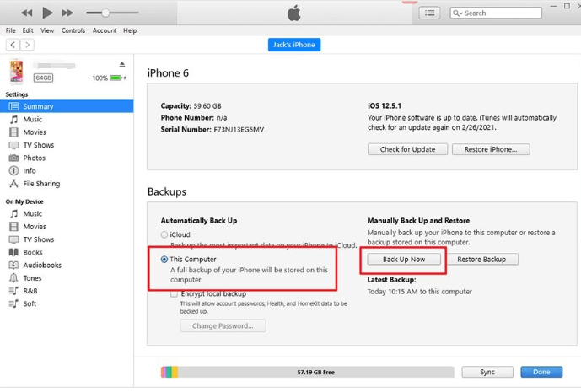The height and width of the screenshot is (392, 581).
Task: Click Restore Backup button
Action: (x=481, y=260)
